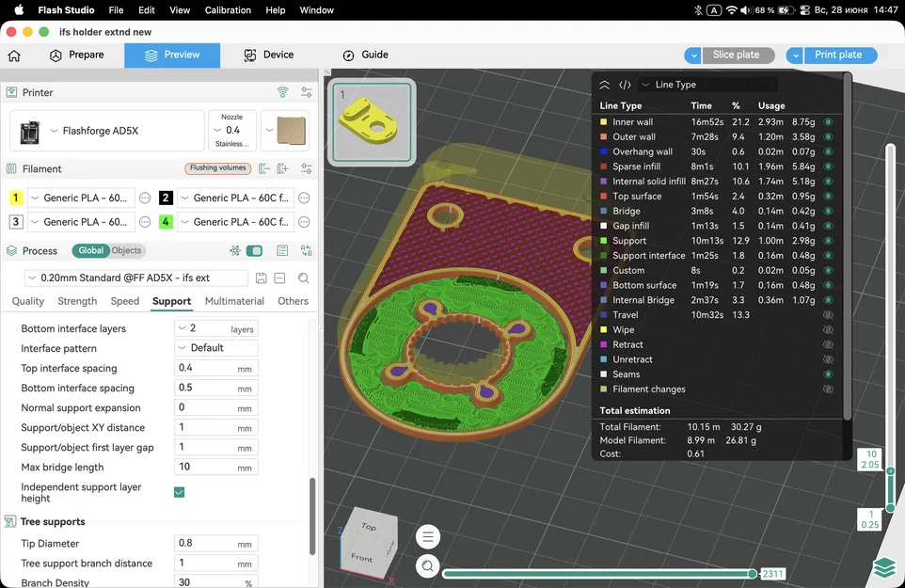The width and height of the screenshot is (905, 588).
Task: Toggle Support line visibility
Action: (x=828, y=241)
